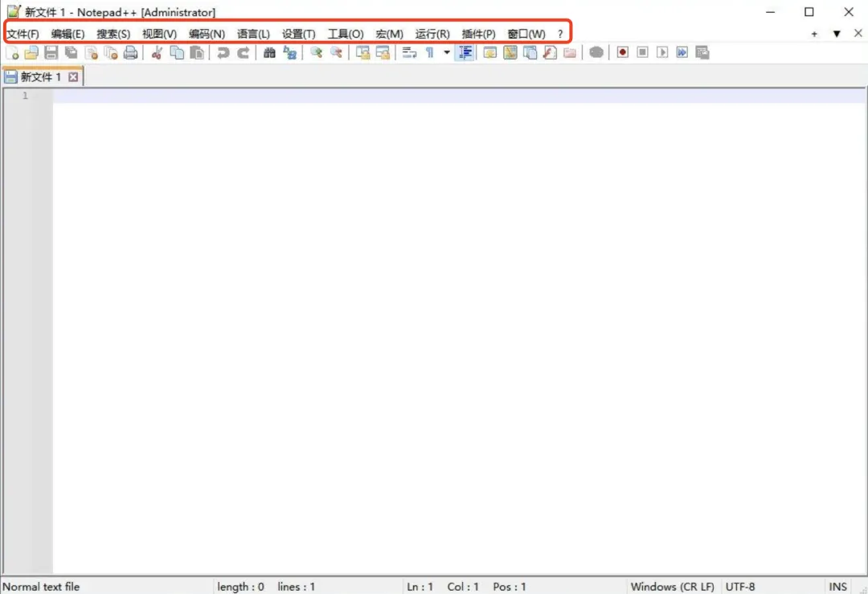868x594 pixels.
Task: Click the Print toolbar icon
Action: coord(131,52)
